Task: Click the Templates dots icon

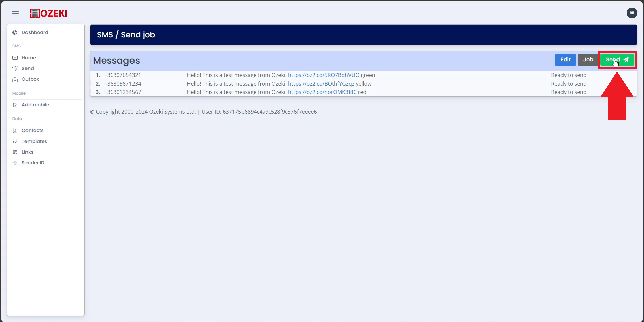Action: coord(15,141)
